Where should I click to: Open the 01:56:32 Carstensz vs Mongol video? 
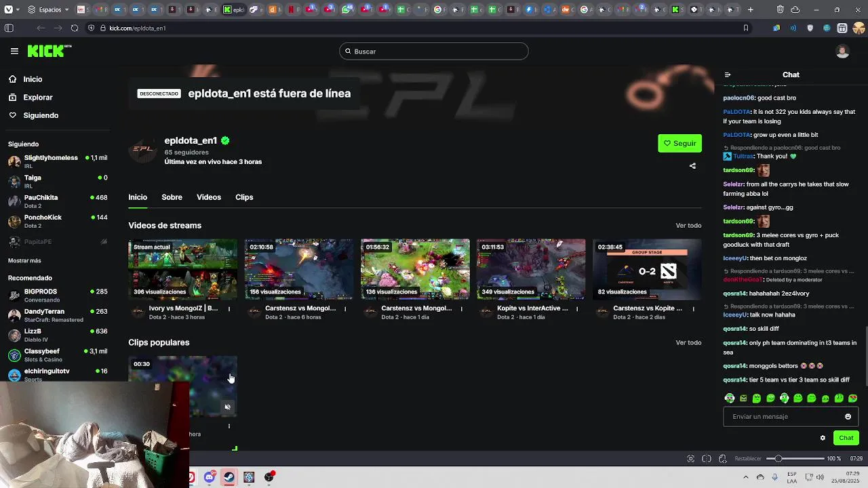pyautogui.click(x=415, y=269)
